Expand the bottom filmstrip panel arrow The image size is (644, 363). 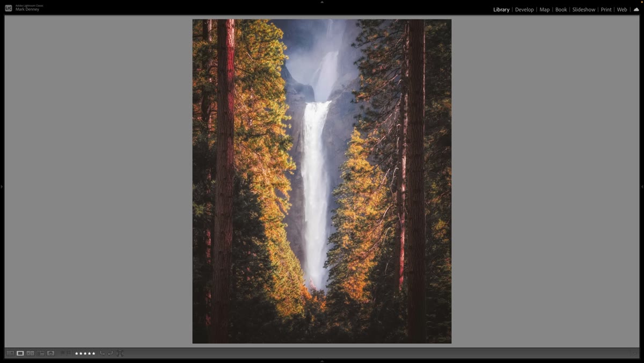click(322, 361)
